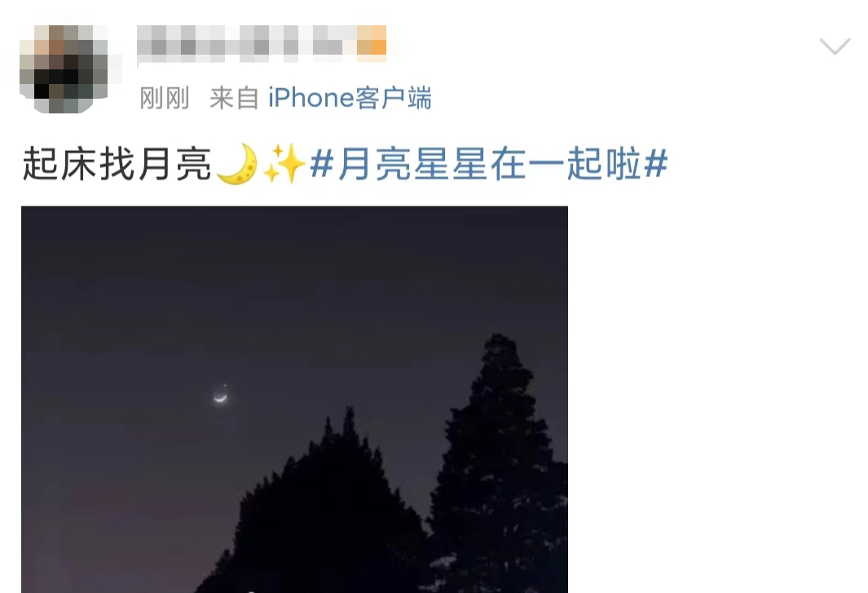The image size is (868, 593).
Task: Click the small star above the crescent moon
Action: 225,385
